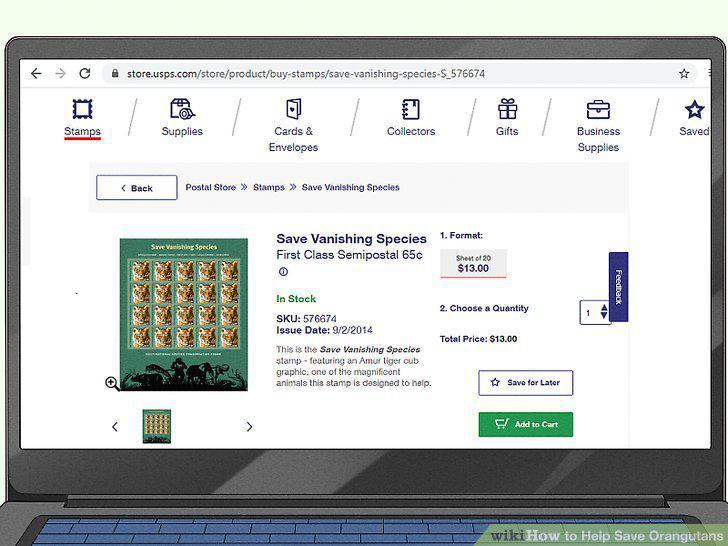Click the Save for Later button
The width and height of the screenshot is (728, 546).
526,383
